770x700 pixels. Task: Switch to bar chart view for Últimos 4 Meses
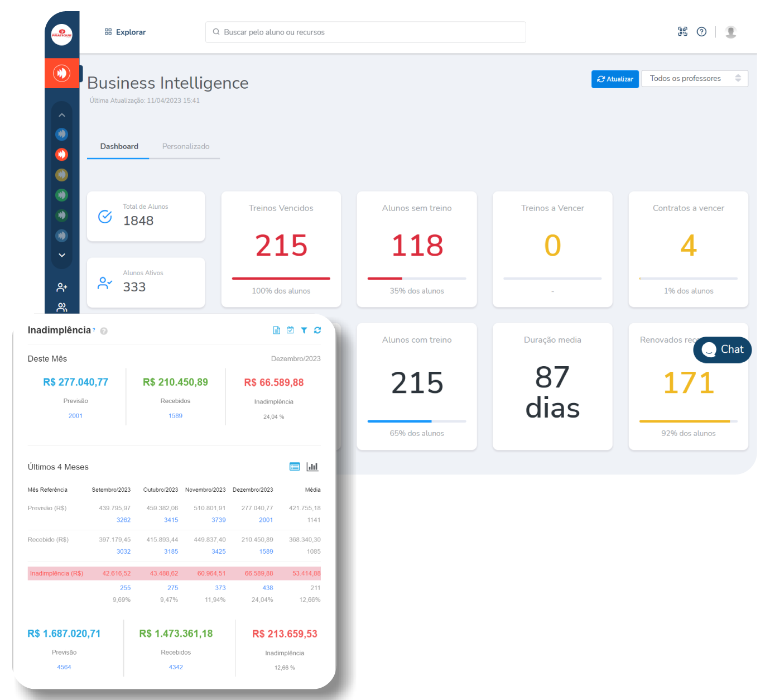pos(312,467)
